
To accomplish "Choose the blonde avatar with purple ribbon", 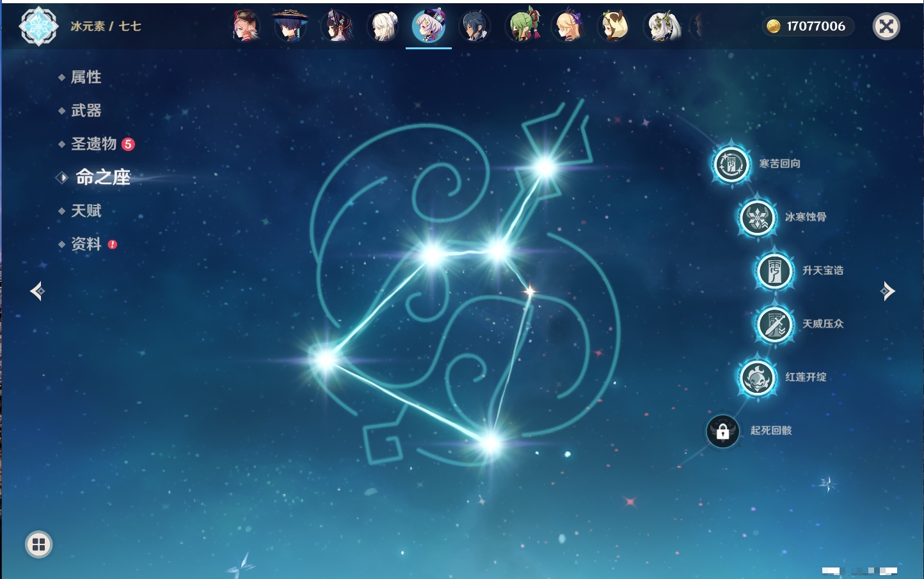I will click(x=568, y=26).
